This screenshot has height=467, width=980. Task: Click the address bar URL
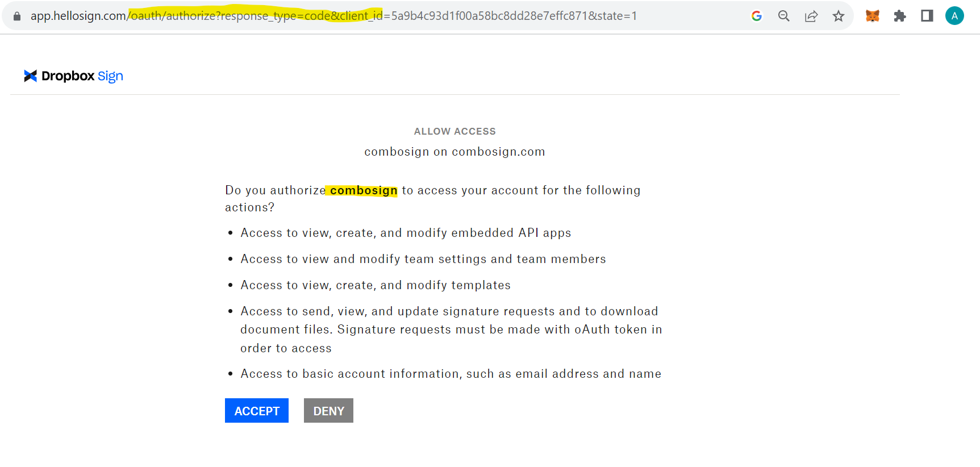pyautogui.click(x=333, y=16)
